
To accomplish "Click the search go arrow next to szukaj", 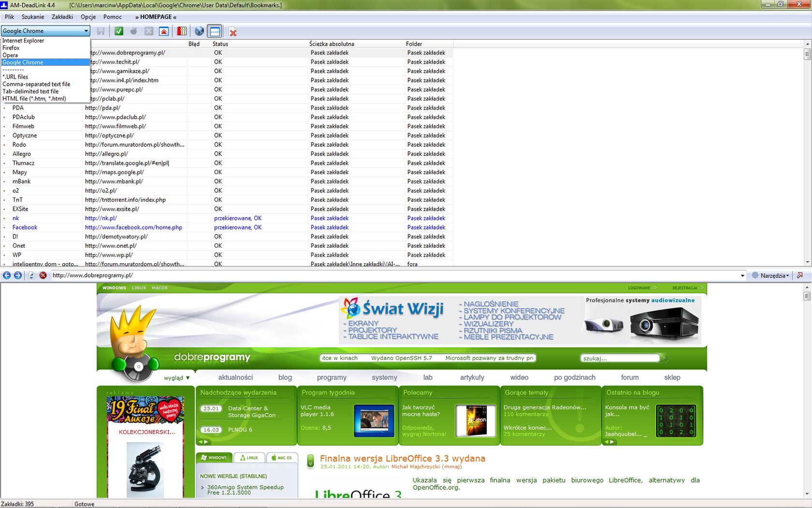I will (x=664, y=358).
